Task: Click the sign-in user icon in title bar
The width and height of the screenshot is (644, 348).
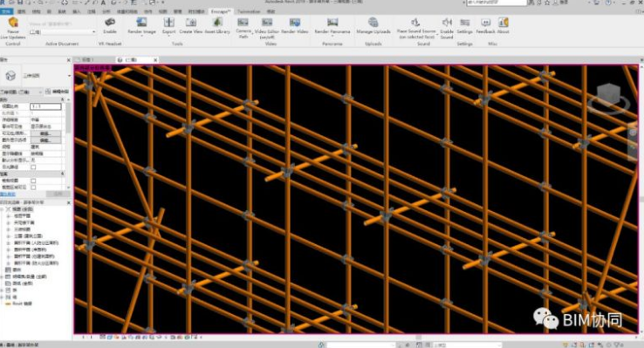Action: coord(554,3)
